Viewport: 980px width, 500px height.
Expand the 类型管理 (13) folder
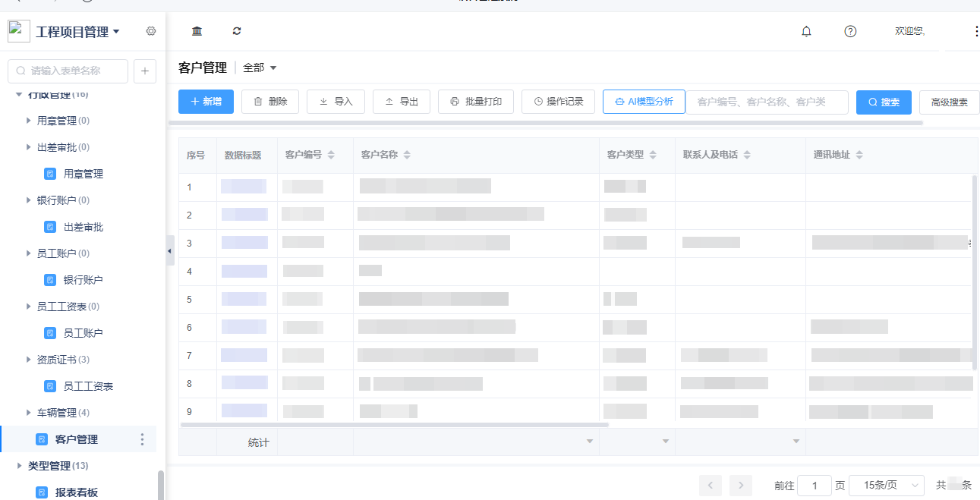(19, 466)
